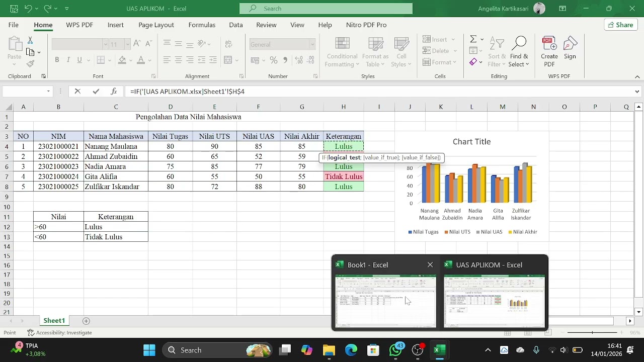Click Percent Style icon
Screen dimensions: 644x362
tap(274, 60)
